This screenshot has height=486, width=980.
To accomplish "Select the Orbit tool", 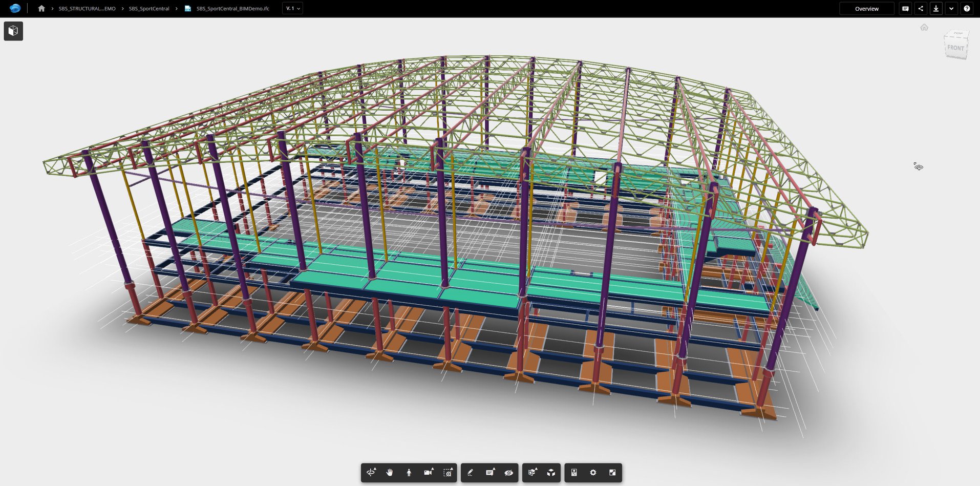I will (371, 473).
